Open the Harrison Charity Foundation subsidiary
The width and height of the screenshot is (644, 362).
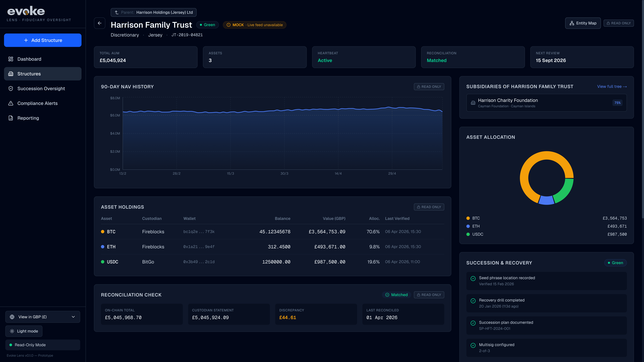[x=546, y=103]
